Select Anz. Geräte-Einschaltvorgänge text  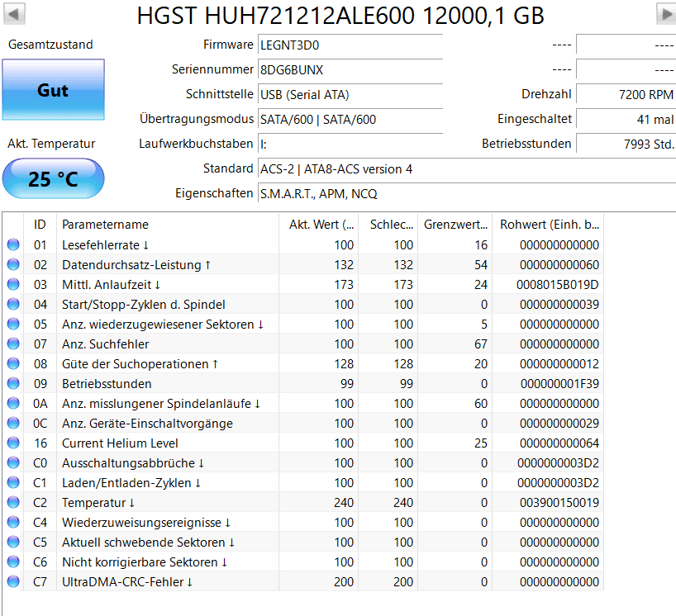click(x=147, y=424)
